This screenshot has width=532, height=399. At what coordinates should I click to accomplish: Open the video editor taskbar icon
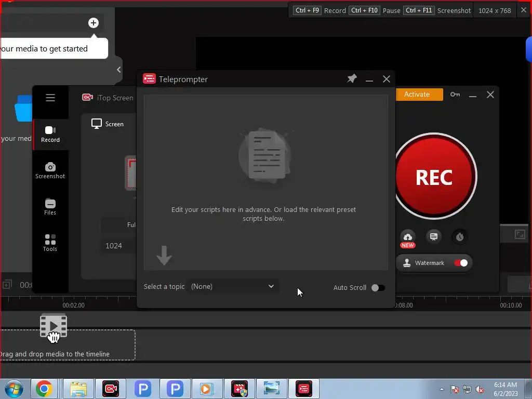click(x=239, y=389)
